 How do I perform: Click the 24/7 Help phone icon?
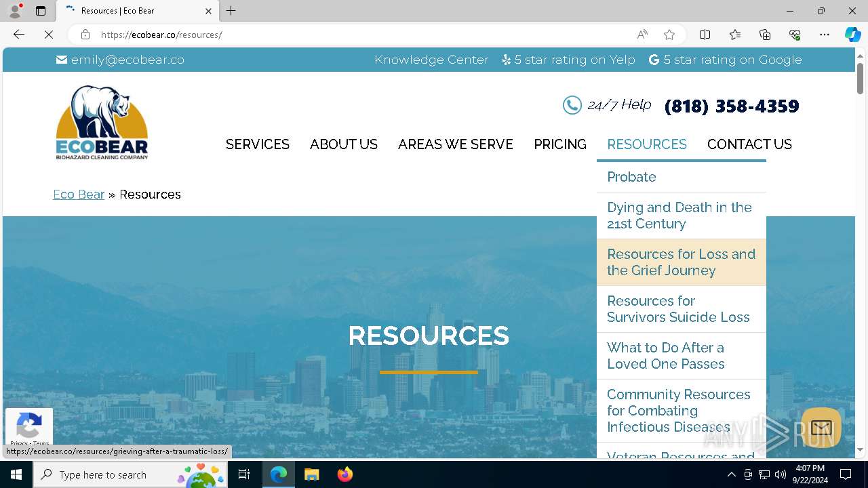[x=572, y=105]
